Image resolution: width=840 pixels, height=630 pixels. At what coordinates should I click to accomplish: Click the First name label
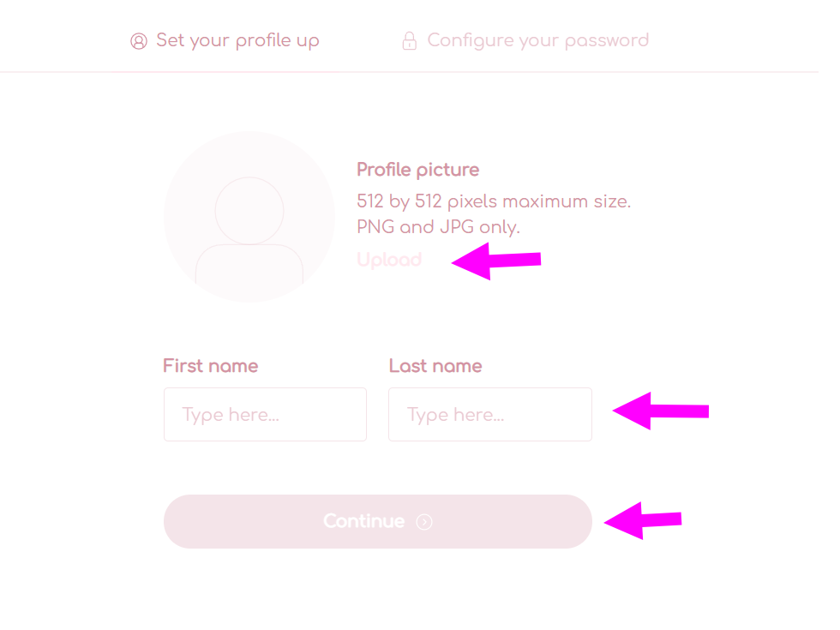pyautogui.click(x=211, y=366)
